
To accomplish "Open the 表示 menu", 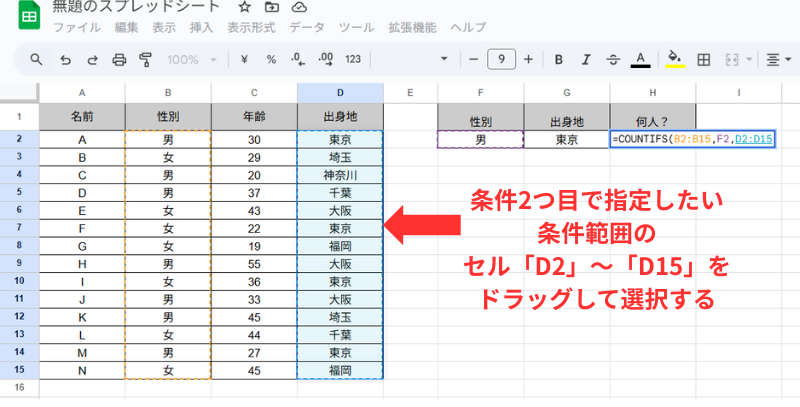I will [x=164, y=28].
